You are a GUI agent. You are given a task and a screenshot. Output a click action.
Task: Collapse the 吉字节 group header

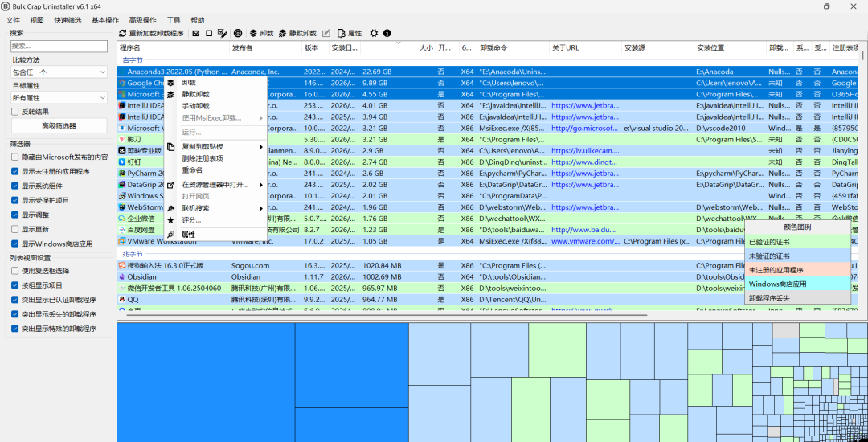(x=133, y=59)
